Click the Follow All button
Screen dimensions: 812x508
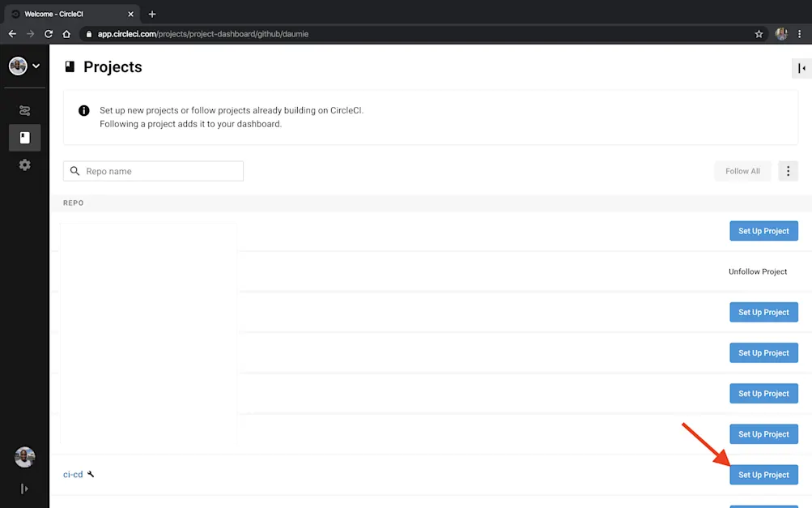coord(742,171)
